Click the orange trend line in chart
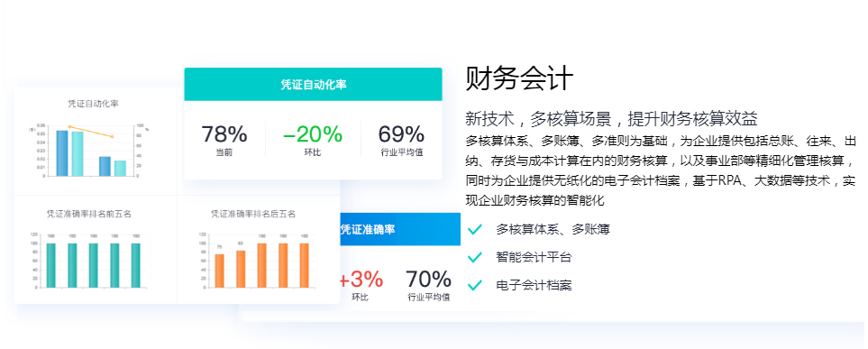Image resolution: width=868 pixels, height=349 pixels. click(91, 132)
